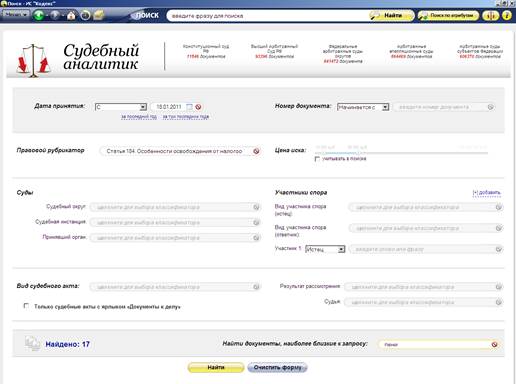Open classifier icon for Вид судебного акта
Screen dimensions: 516x384
(x=256, y=287)
